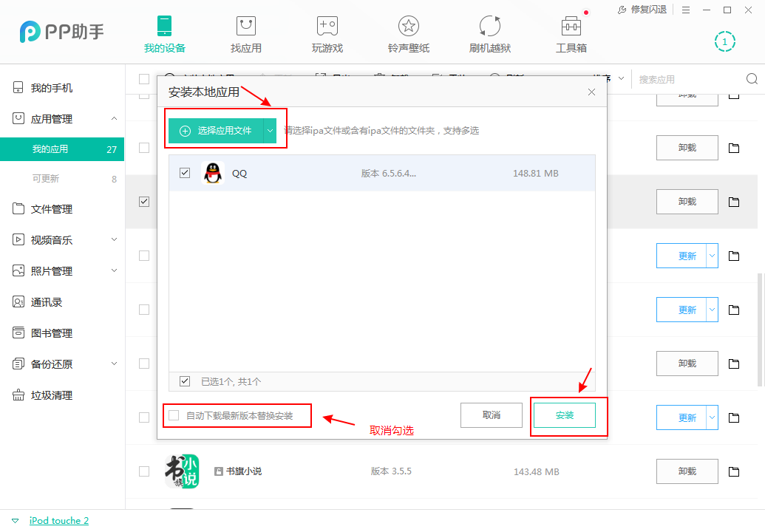Uncheck the QQ app in the install list
The height and width of the screenshot is (532, 765).
pos(184,173)
